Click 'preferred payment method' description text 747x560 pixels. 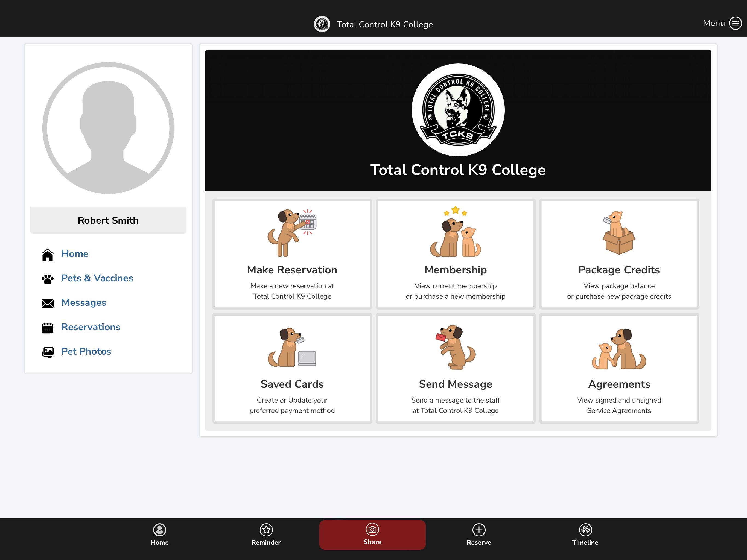(292, 410)
